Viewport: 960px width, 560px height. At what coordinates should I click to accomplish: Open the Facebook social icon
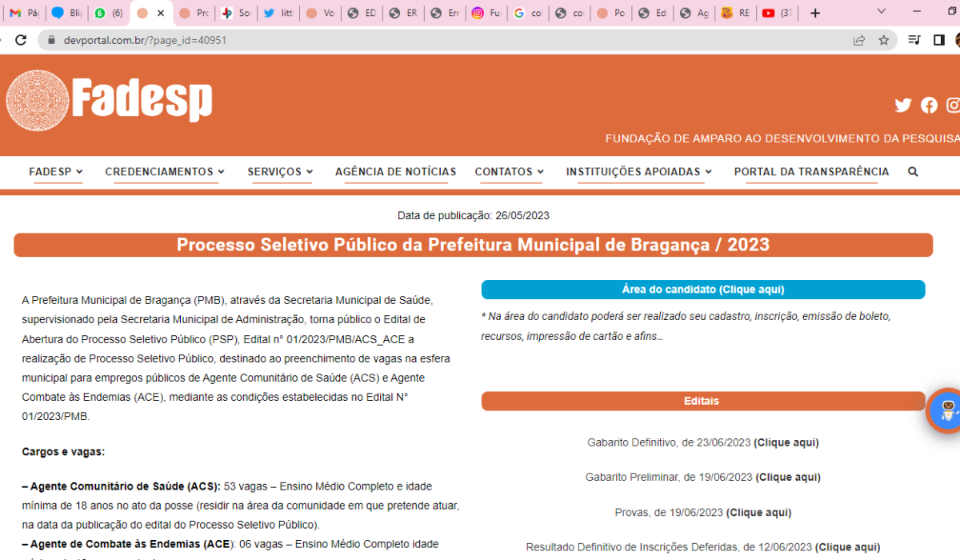coord(929,106)
